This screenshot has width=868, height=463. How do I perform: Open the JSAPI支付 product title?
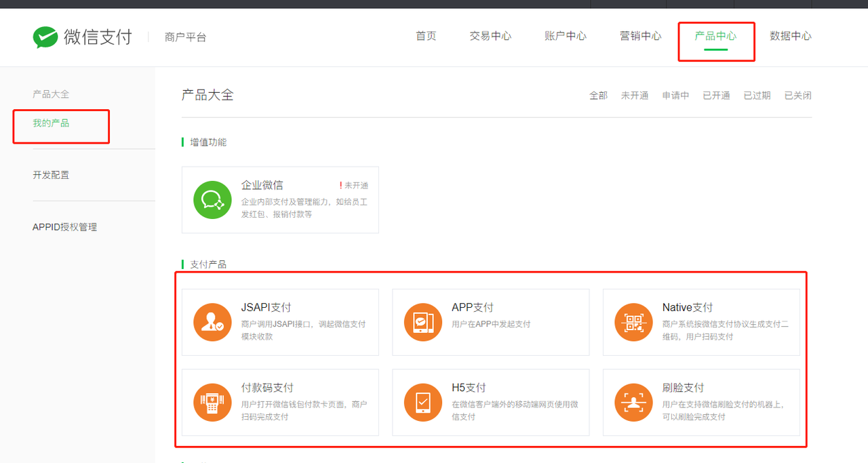point(267,308)
